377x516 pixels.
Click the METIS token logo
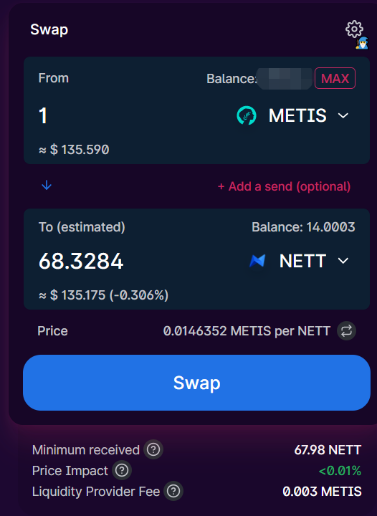[246, 115]
